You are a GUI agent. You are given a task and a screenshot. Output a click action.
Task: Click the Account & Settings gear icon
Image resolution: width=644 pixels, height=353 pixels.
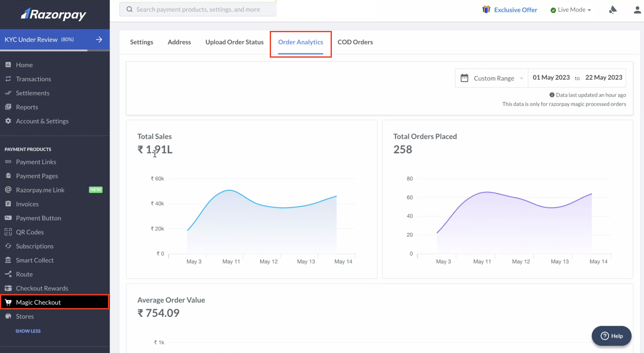[8, 121]
